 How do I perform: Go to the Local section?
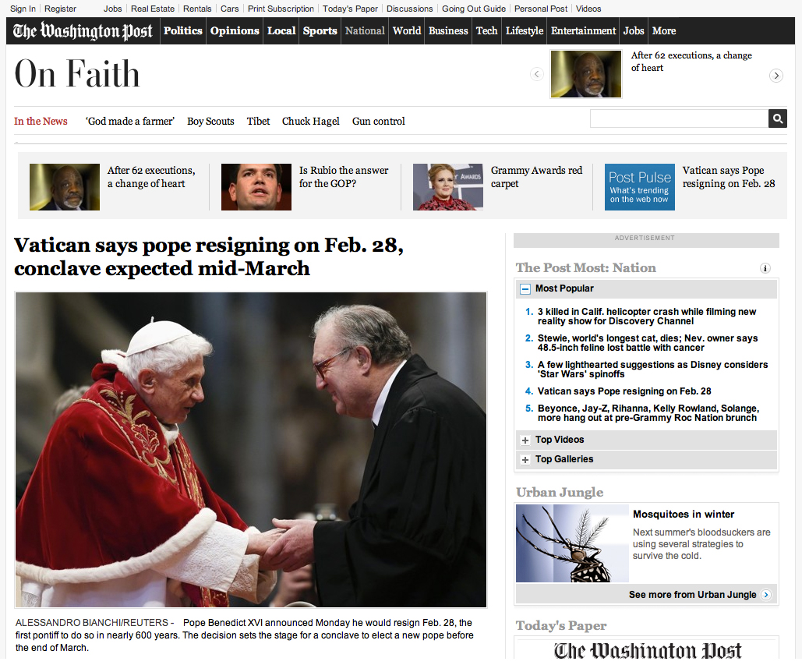281,30
